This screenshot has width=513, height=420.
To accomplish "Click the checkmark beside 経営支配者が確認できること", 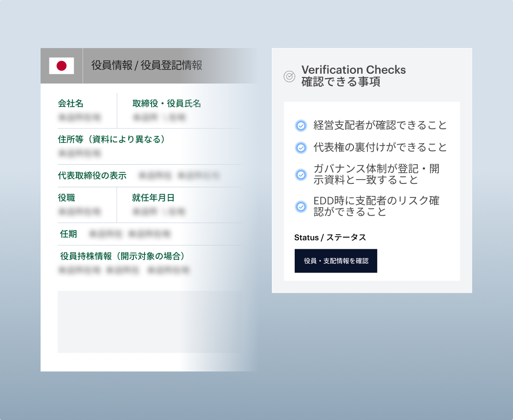I will (x=301, y=126).
